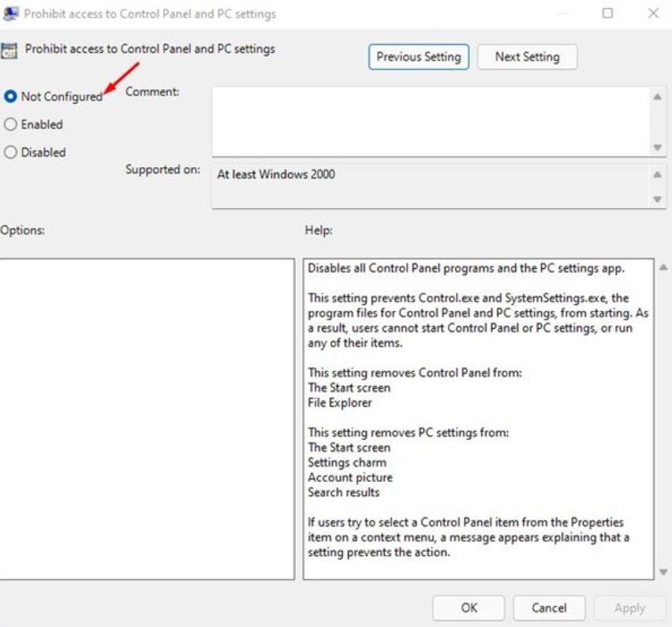The width and height of the screenshot is (672, 627).
Task: Select the Disabled radio button
Action: coord(10,152)
